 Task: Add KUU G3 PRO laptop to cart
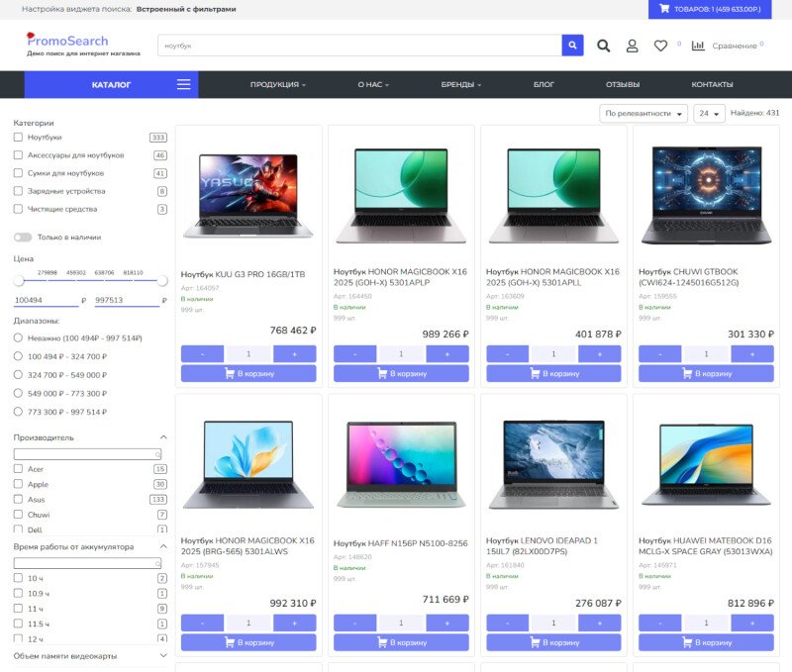(x=247, y=373)
